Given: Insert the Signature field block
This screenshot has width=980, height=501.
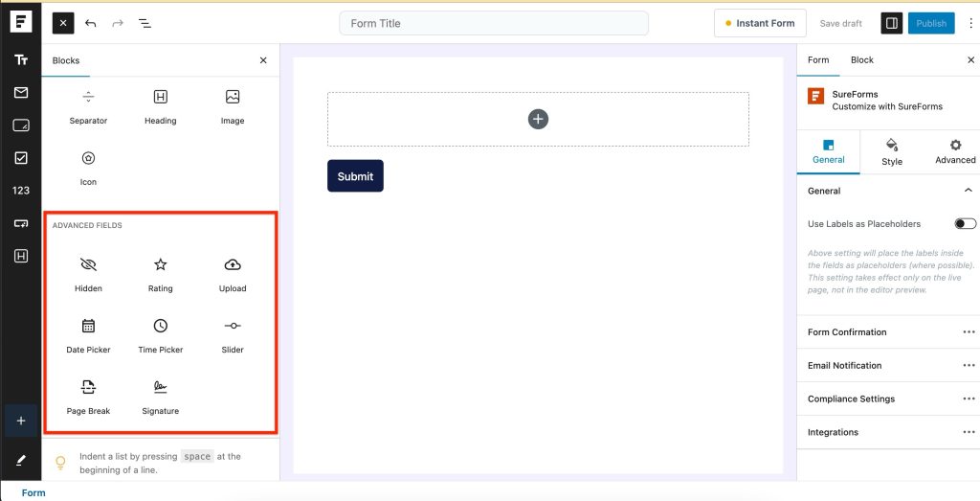Looking at the screenshot, I should click(x=161, y=396).
